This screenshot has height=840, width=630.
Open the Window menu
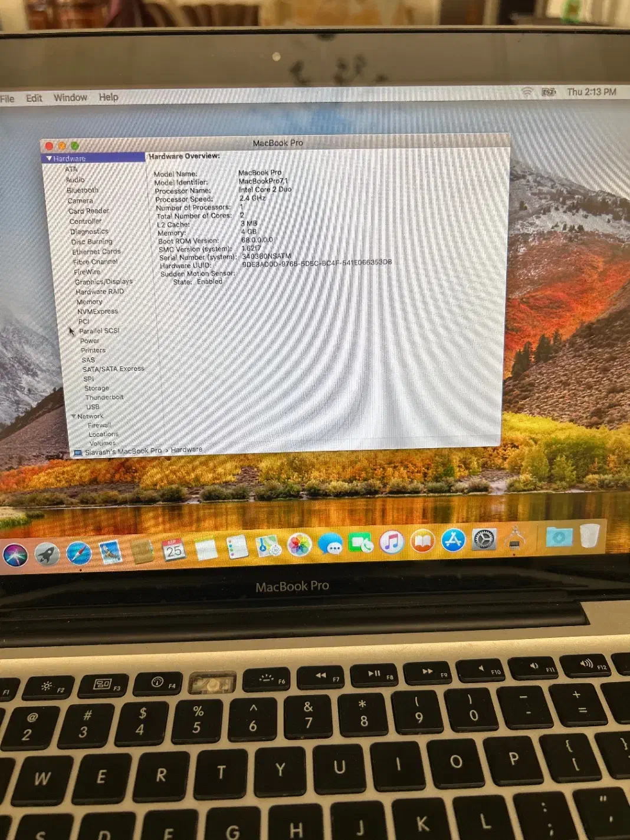tap(70, 97)
